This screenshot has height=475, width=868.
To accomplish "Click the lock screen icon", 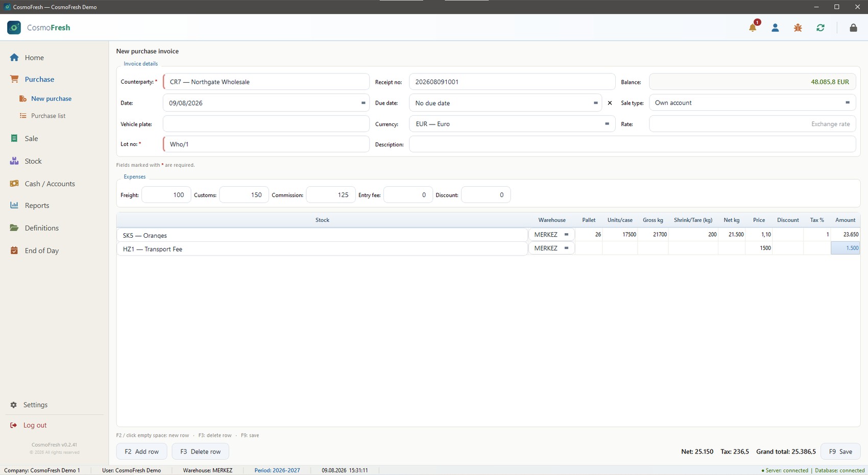I will (853, 28).
